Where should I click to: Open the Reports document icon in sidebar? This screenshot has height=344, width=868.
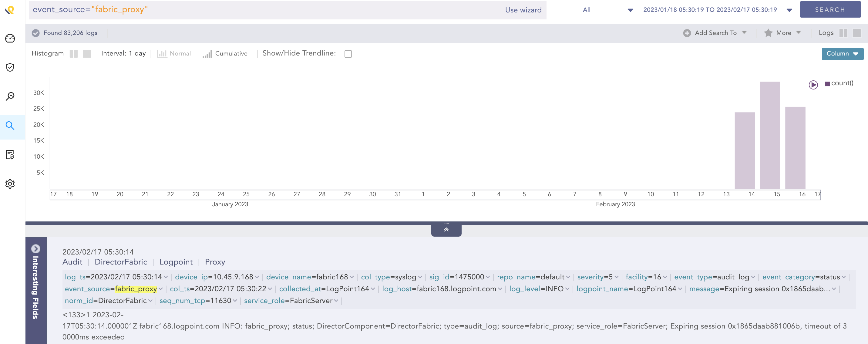point(10,155)
